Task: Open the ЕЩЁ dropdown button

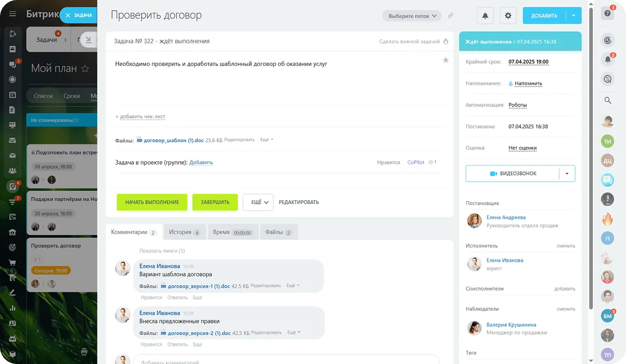Action: pos(258,202)
